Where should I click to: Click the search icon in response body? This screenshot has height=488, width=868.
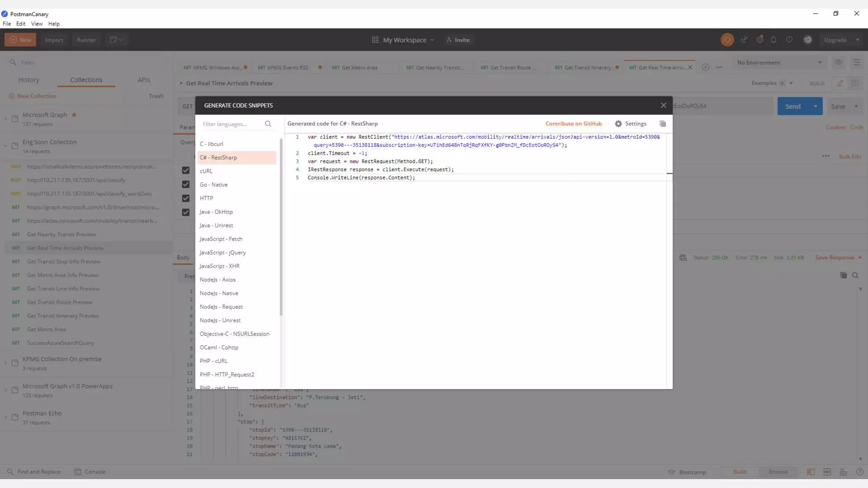click(x=855, y=275)
